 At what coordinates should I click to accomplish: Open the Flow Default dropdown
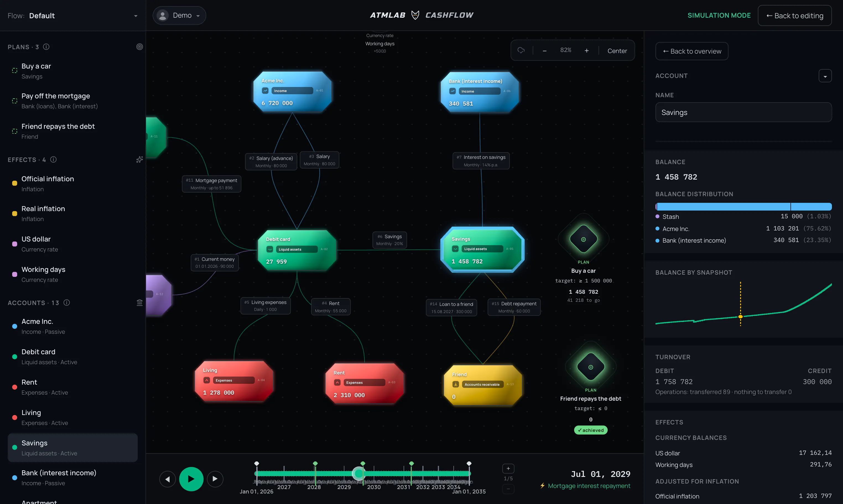[x=73, y=16]
